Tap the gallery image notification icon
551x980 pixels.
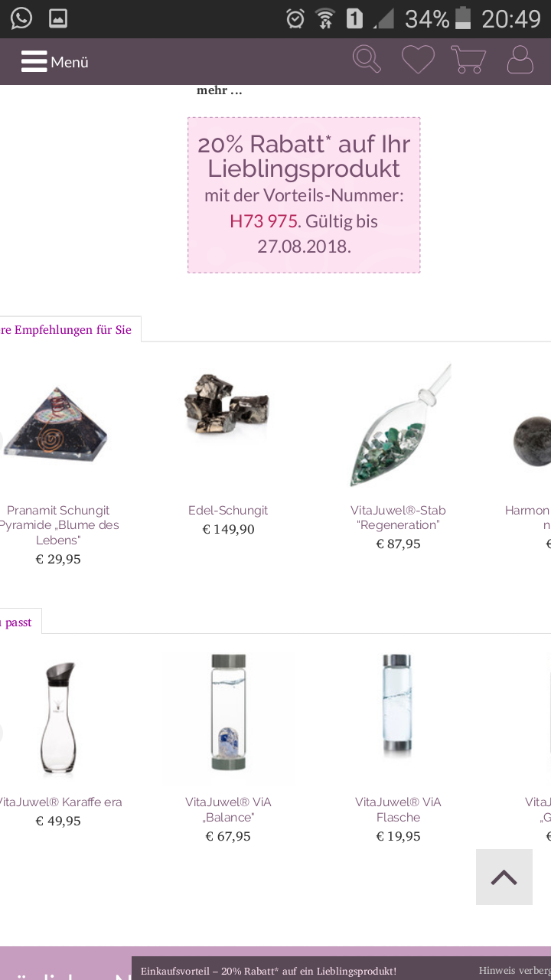coord(58,18)
